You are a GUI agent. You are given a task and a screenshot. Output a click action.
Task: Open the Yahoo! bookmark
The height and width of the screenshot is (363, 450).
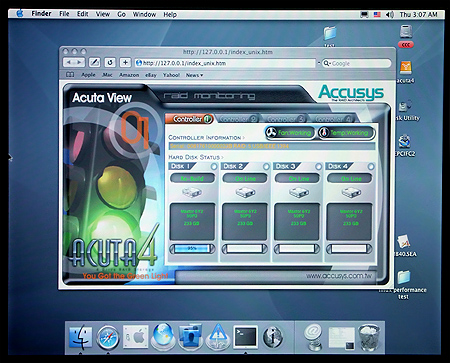[171, 75]
